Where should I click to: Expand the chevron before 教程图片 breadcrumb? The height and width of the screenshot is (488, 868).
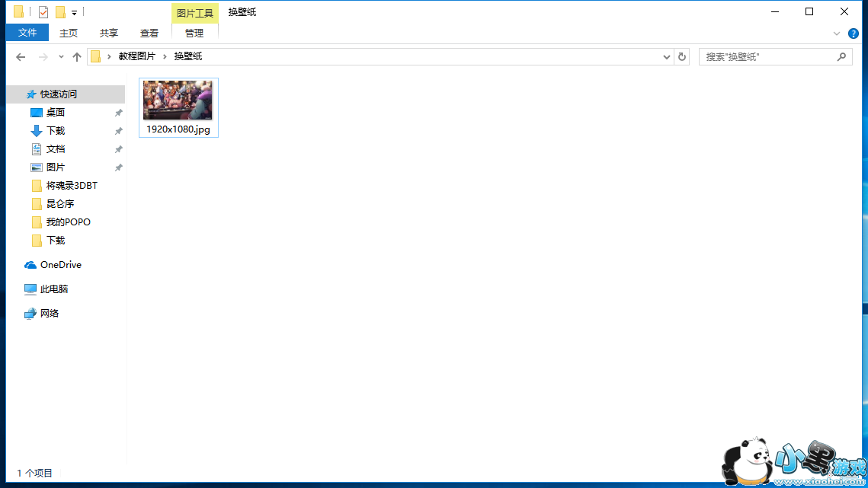(109, 56)
